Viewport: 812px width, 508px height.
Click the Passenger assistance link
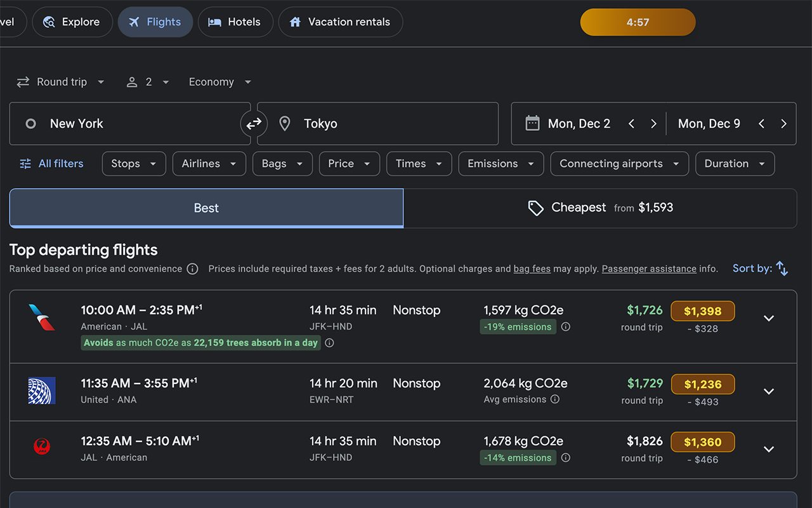649,269
